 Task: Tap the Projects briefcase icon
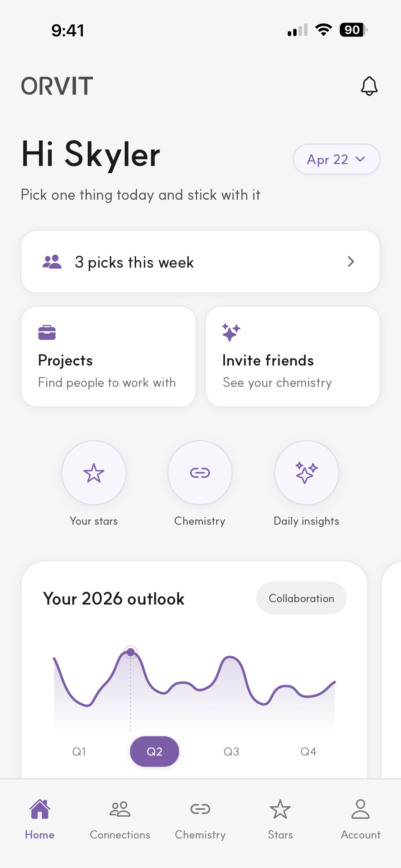click(47, 333)
